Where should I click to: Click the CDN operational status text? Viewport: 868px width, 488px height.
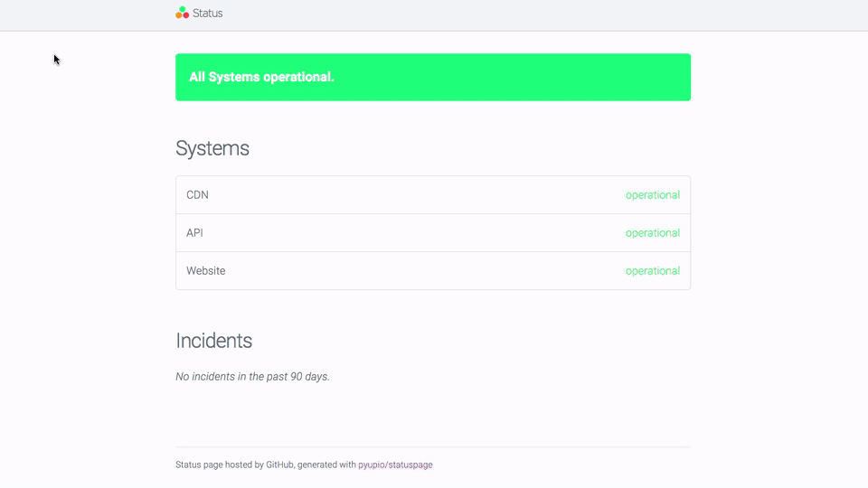(x=653, y=195)
